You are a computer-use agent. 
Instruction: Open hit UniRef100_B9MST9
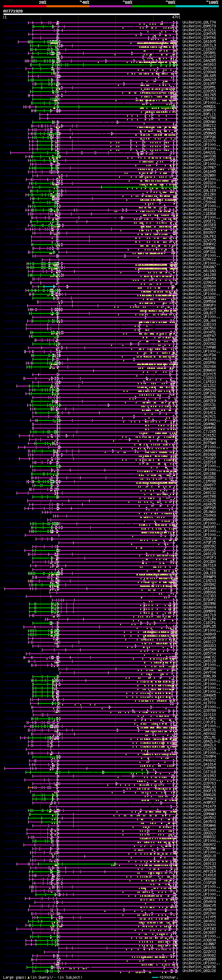pos(199,27)
